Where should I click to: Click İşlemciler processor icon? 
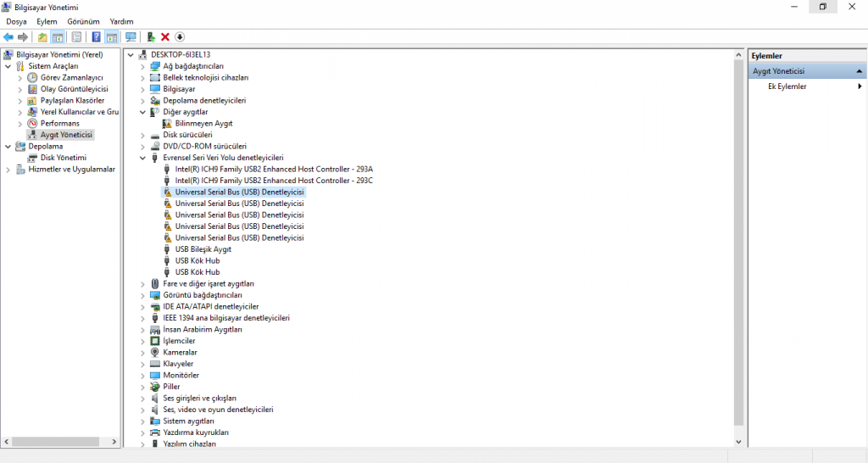[155, 341]
